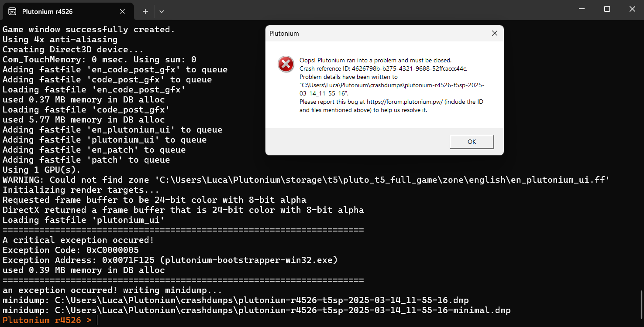This screenshot has width=644, height=327.
Task: Click 'used 0.39 MB memory in DB alloc'
Action: tap(84, 270)
